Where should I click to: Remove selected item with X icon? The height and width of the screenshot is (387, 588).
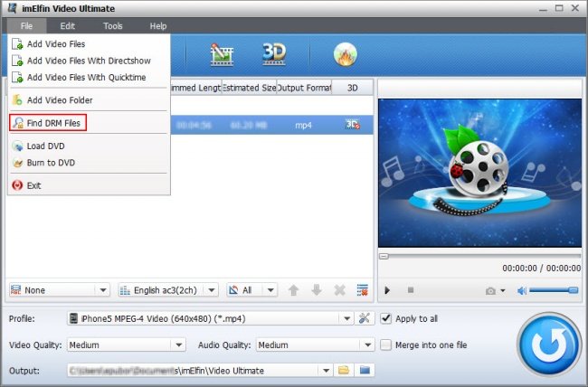(x=340, y=290)
